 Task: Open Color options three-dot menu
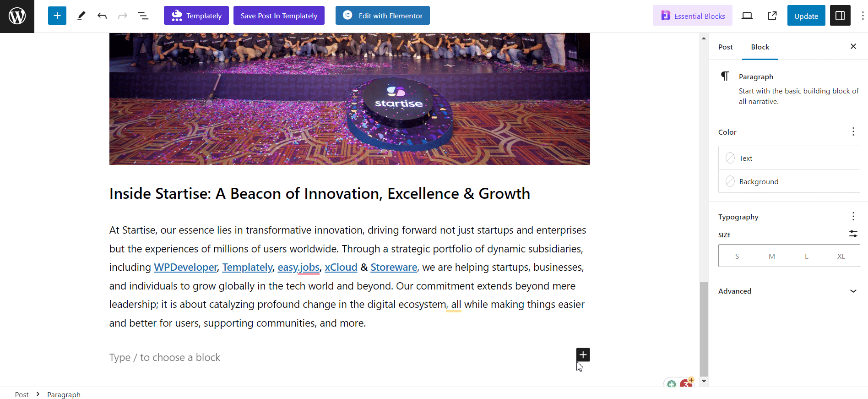[853, 132]
